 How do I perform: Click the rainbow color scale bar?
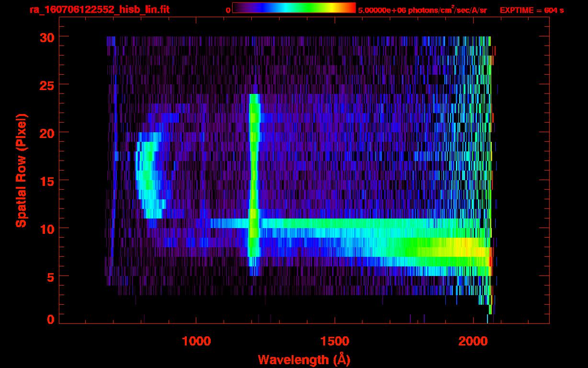(x=294, y=8)
